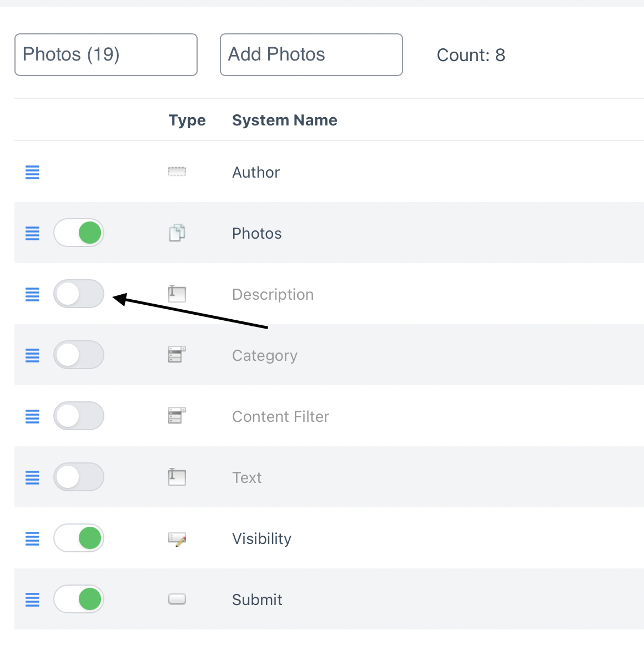Click the Add Photos box
Screen dimensions: 644x655
(x=311, y=54)
